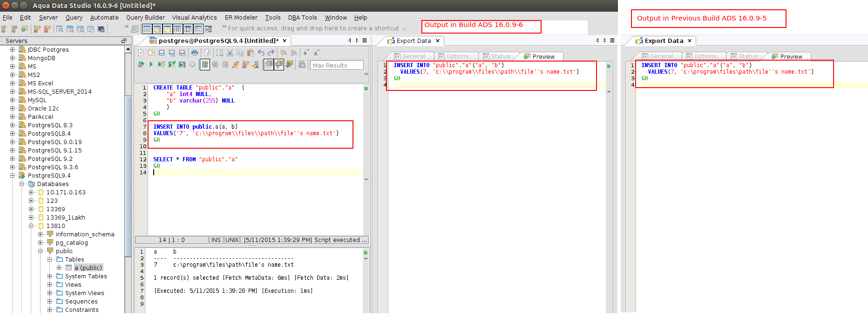Select the pg_catalog schema
Image resolution: width=868 pixels, height=317 pixels.
point(72,242)
